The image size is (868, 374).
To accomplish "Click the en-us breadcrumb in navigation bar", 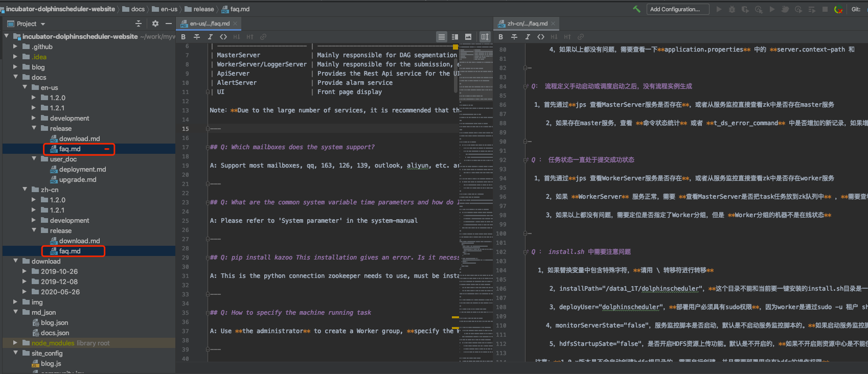I will tap(165, 9).
